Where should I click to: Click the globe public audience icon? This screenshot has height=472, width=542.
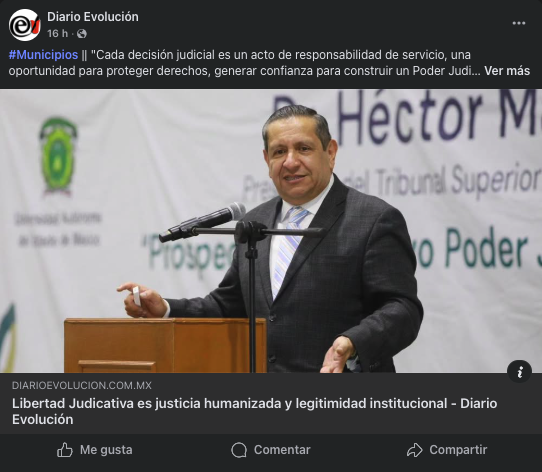click(82, 34)
